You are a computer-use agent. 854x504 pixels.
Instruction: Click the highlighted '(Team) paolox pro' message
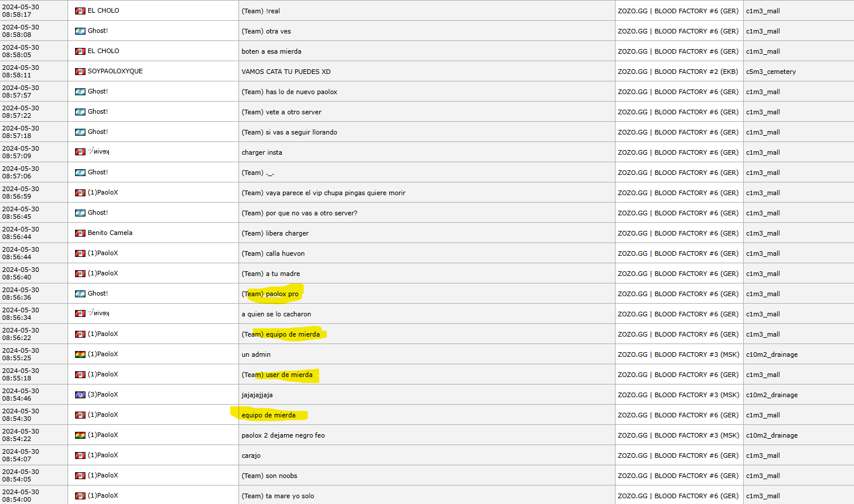pos(270,294)
